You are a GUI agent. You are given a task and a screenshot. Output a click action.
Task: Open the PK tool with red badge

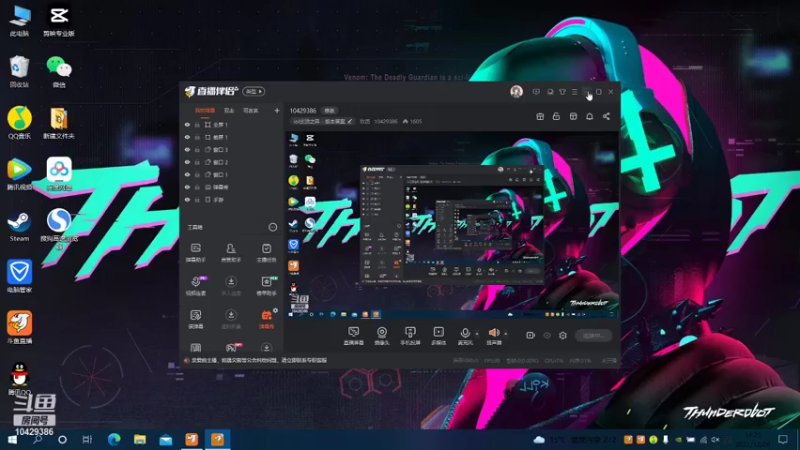coord(232,348)
